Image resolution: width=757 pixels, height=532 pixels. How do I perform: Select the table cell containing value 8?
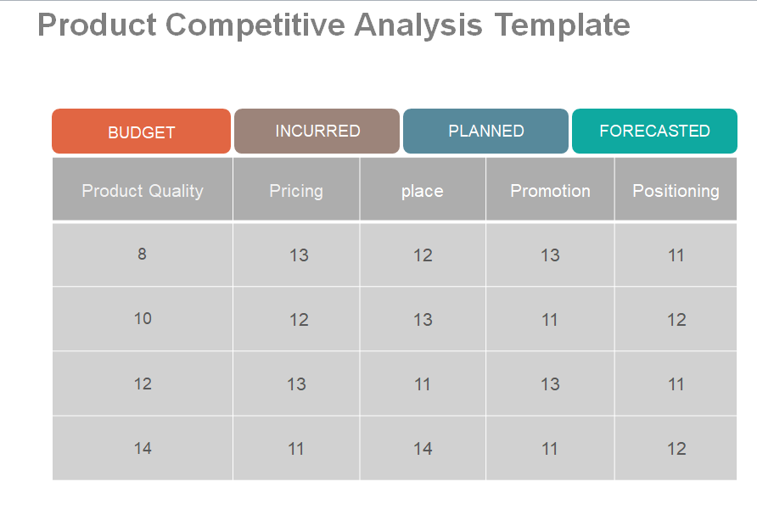[143, 254]
